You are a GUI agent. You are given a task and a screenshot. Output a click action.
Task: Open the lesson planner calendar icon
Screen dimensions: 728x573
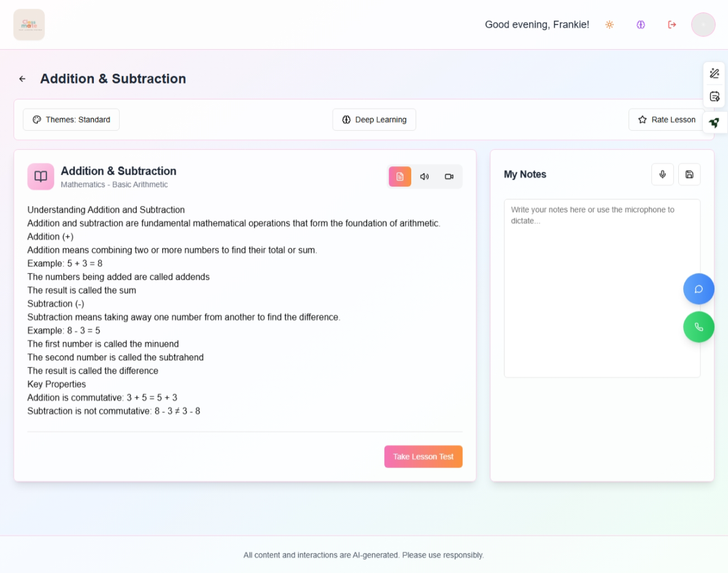click(714, 96)
